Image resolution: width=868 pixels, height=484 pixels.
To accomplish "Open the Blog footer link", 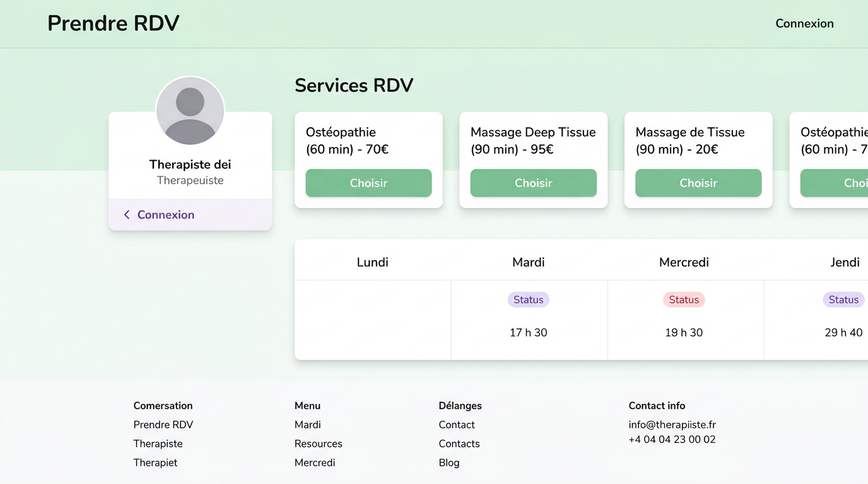I will 449,463.
